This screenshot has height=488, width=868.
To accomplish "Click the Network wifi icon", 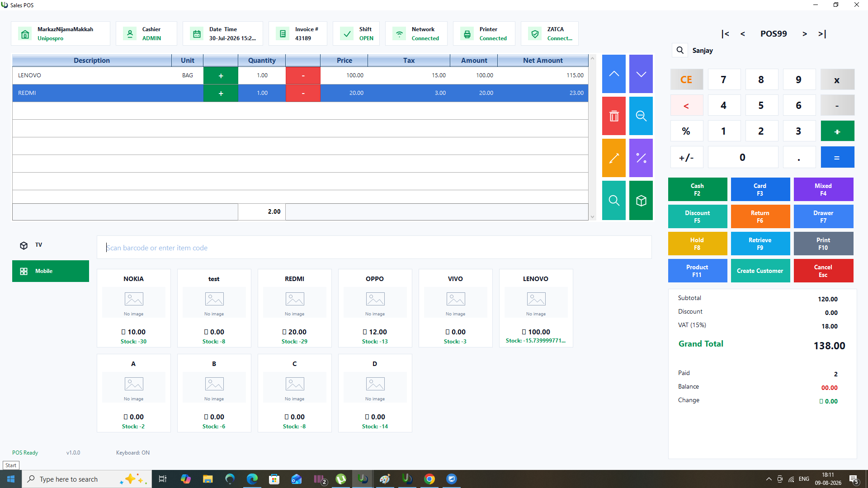I will pos(400,34).
